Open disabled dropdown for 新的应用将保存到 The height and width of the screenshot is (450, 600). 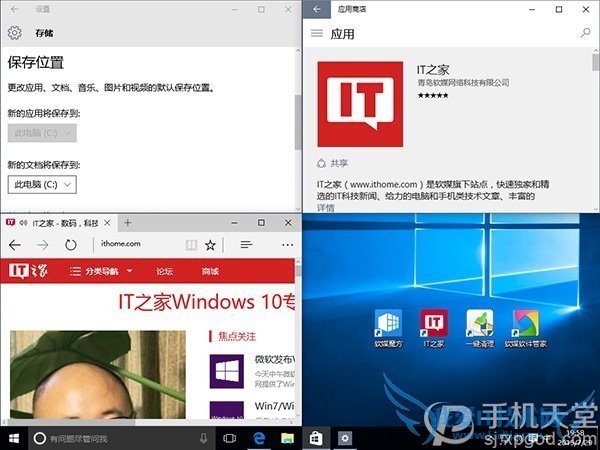pos(42,133)
